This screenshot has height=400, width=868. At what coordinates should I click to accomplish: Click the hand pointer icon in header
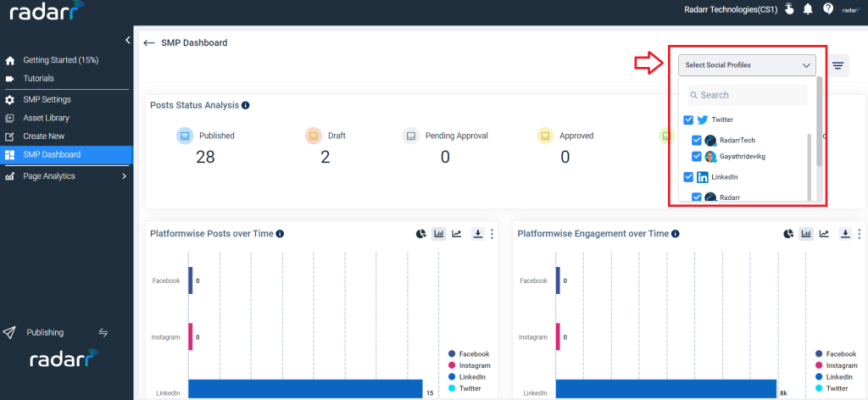pos(788,8)
